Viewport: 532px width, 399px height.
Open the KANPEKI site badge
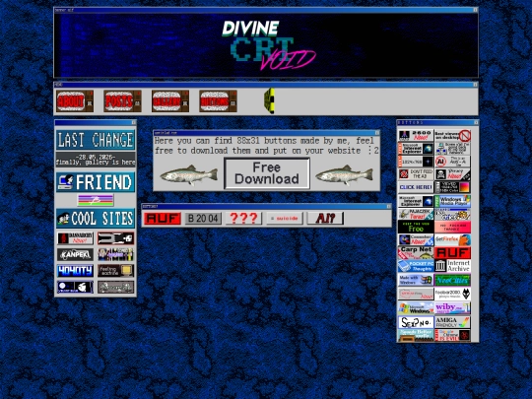point(75,254)
